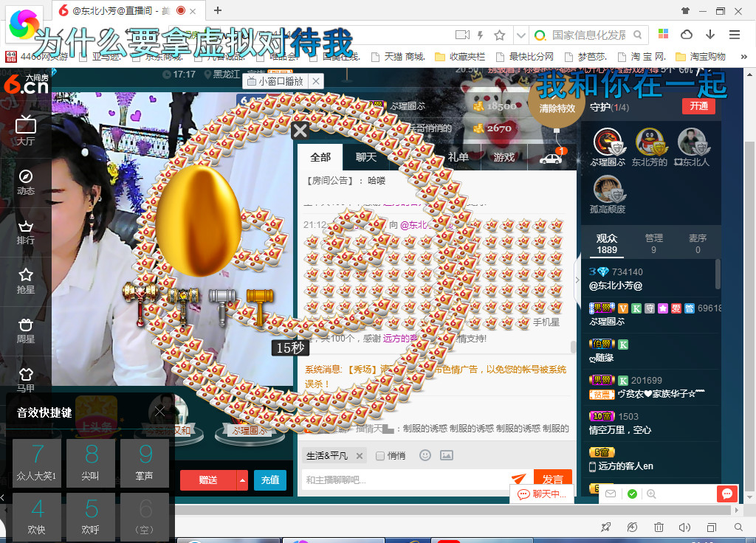Image resolution: width=756 pixels, height=543 pixels.
Task: Expand the address bar dropdown chevron
Action: tap(520, 35)
